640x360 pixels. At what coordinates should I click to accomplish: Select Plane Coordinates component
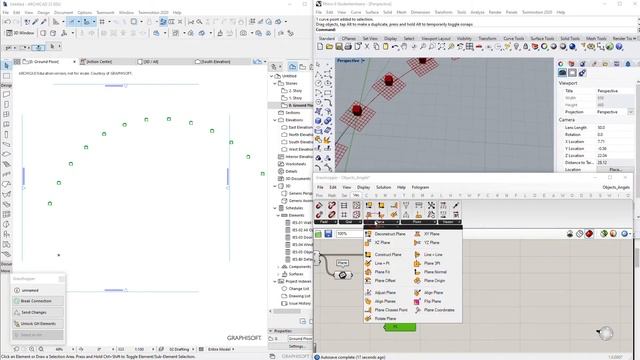point(435,310)
